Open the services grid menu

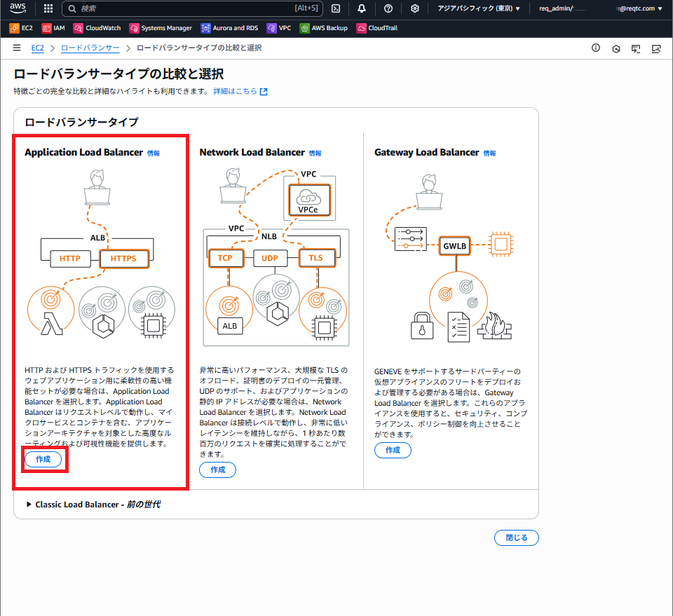point(48,8)
